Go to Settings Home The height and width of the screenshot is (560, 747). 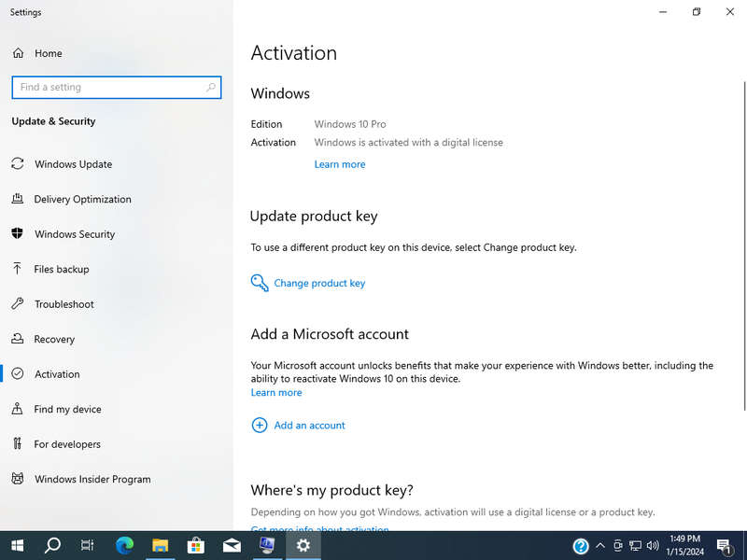(37, 53)
